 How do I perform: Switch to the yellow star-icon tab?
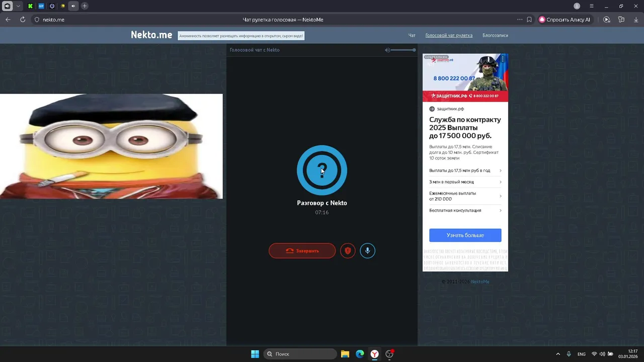tap(62, 6)
